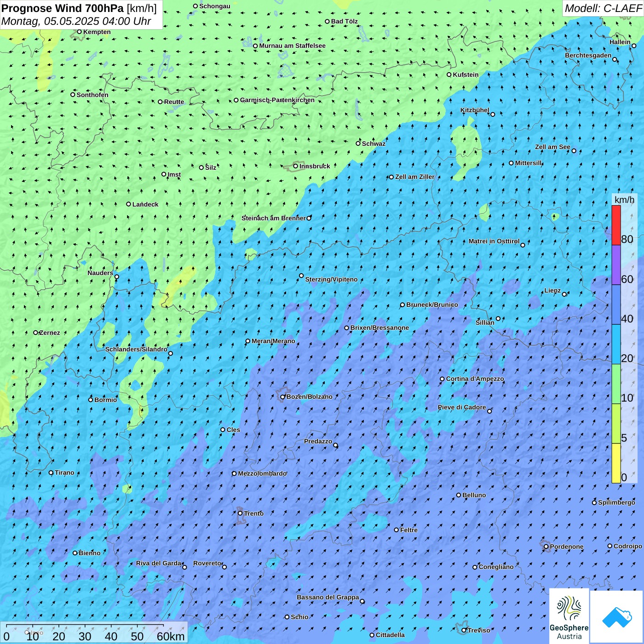Click the Codroipo town label
The image size is (644, 644).
pos(627,546)
